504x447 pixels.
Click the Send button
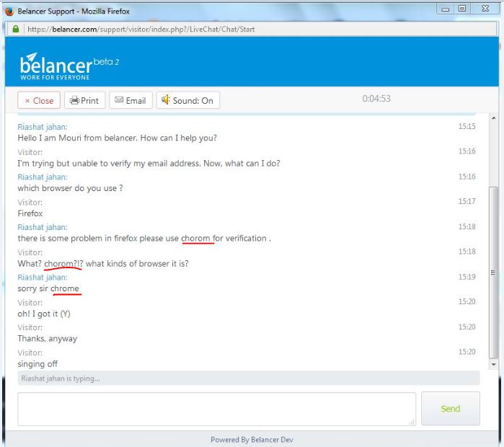pyautogui.click(x=451, y=409)
